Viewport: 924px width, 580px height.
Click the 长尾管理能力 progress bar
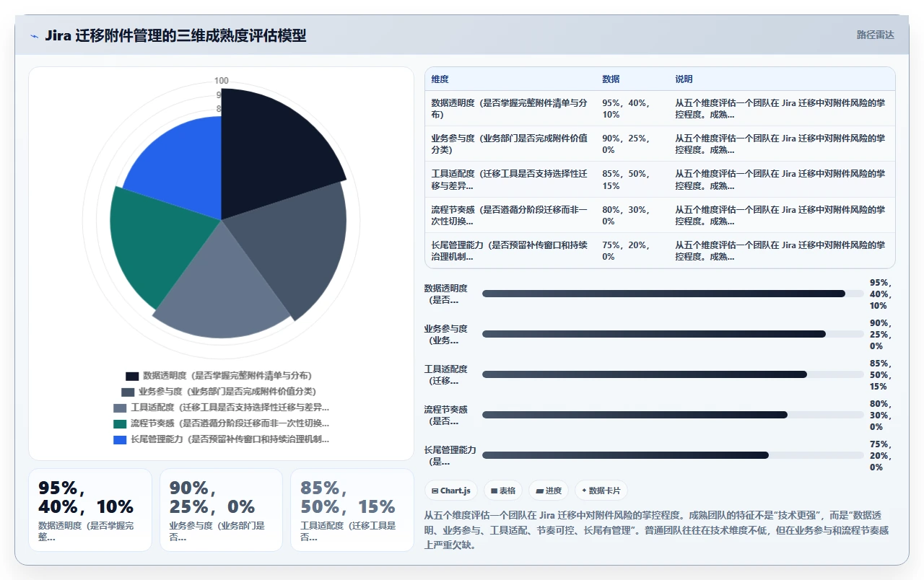673,455
